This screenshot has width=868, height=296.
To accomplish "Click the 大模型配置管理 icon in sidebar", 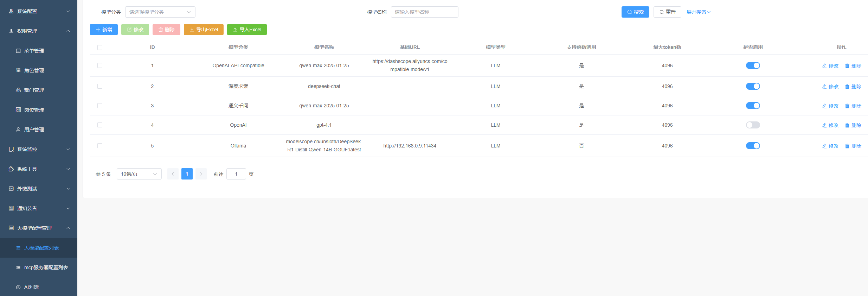I will (x=11, y=228).
